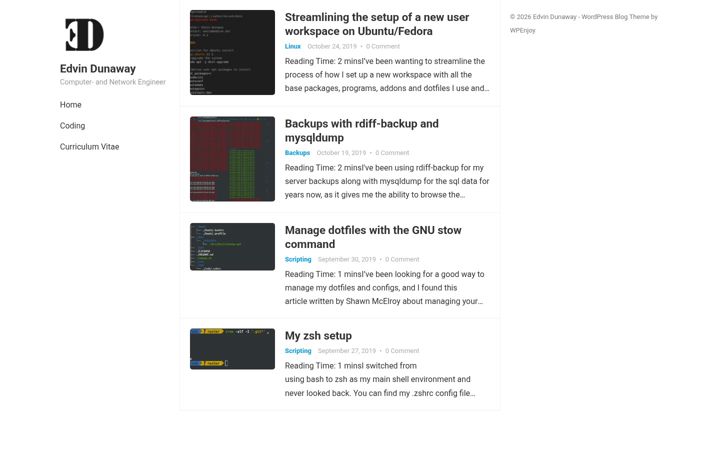Click the September 27, 2019 date
The height and width of the screenshot is (450, 720).
[347, 351]
